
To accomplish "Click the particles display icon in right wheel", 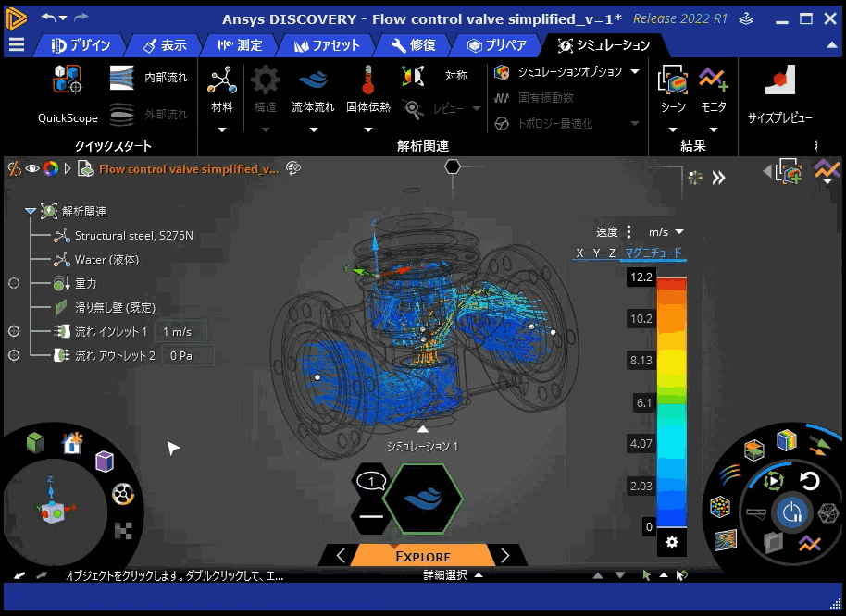I will click(720, 507).
